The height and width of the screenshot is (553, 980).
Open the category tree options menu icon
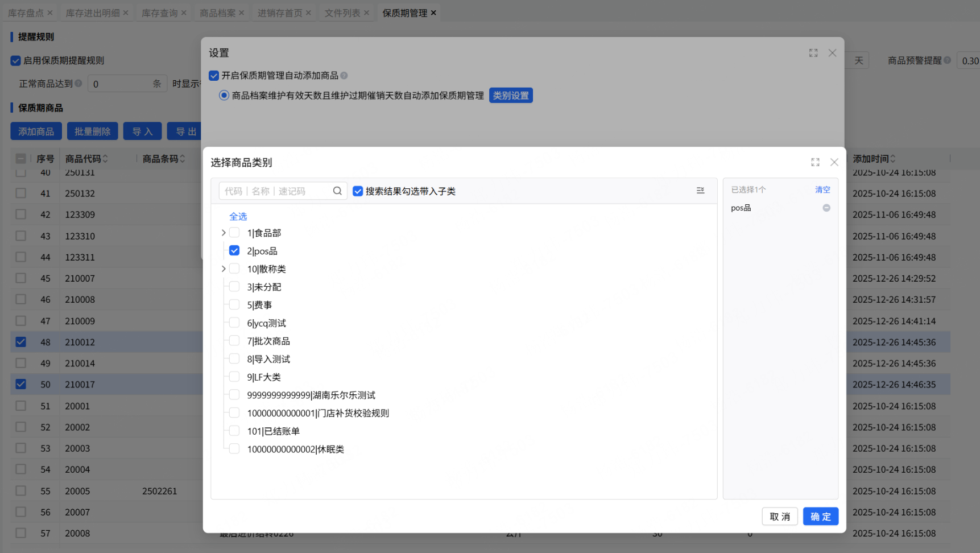[x=701, y=191]
